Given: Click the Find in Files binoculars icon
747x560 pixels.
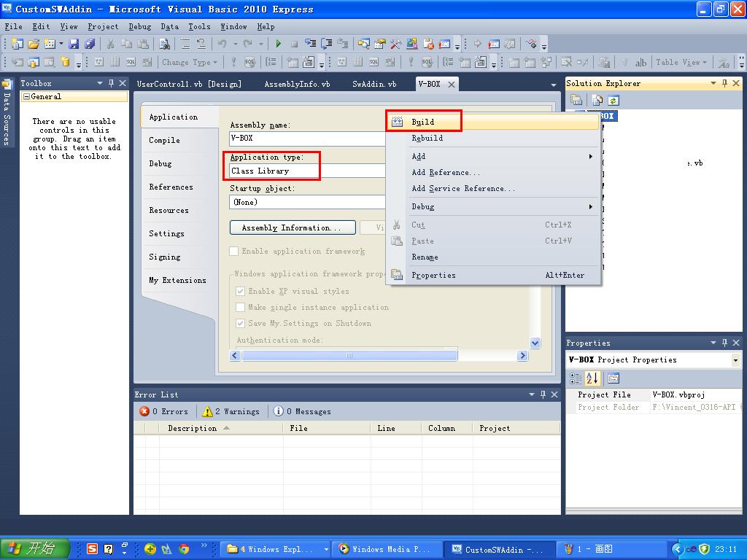Looking at the screenshot, I should tap(164, 44).
